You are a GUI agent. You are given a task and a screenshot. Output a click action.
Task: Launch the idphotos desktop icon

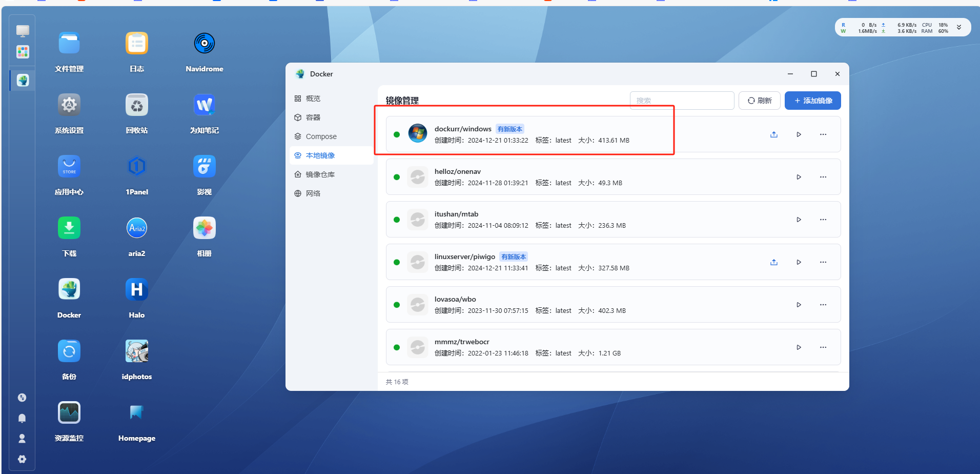[137, 351]
